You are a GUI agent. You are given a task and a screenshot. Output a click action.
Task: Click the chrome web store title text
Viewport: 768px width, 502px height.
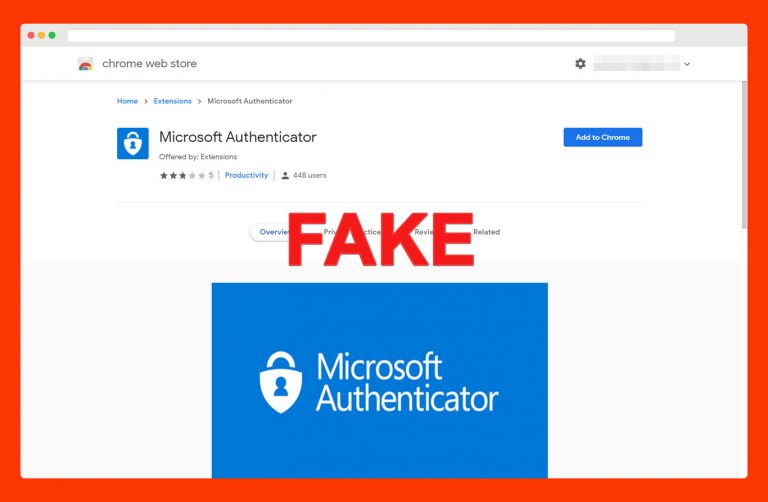tap(149, 64)
